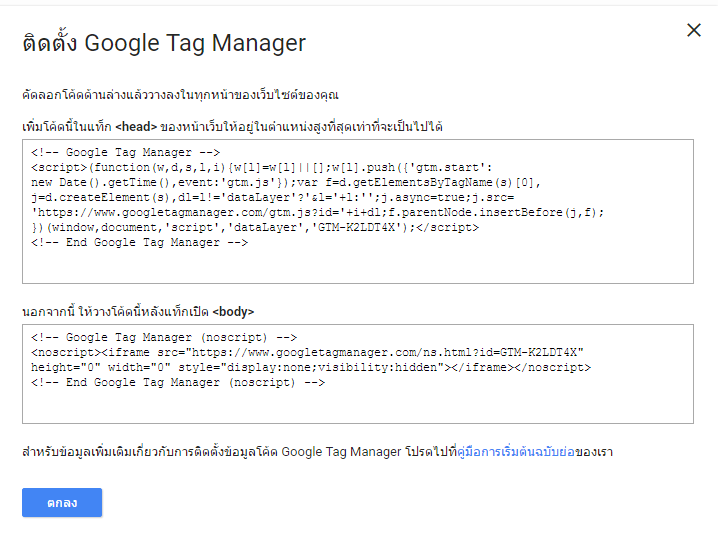This screenshot has height=540, width=718.
Task: Click blank area below head snippet code
Action: [357, 266]
